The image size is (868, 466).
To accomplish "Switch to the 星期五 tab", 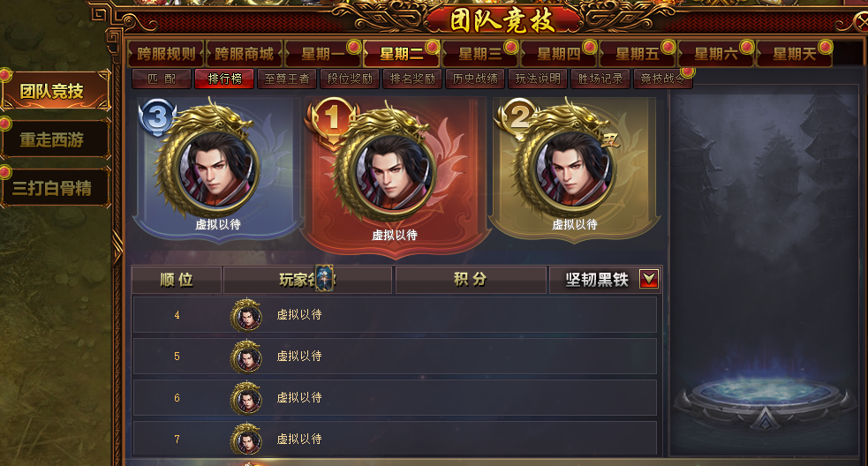I will (638, 54).
